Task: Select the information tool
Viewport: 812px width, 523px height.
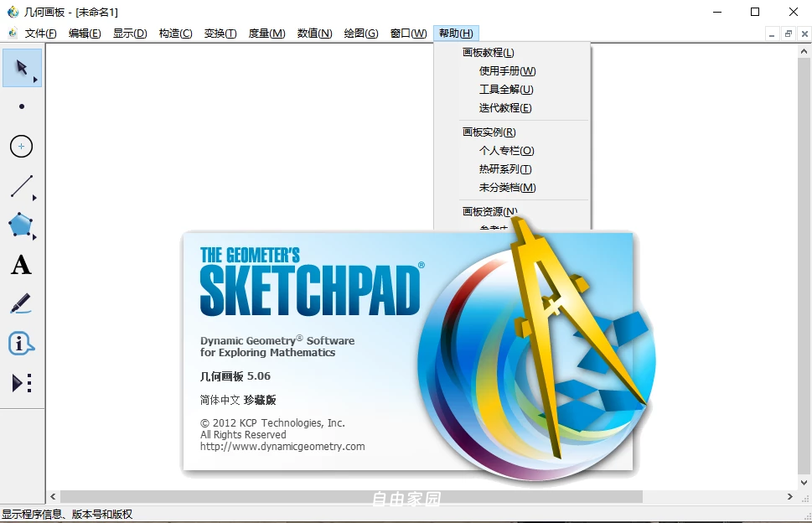Action: (x=20, y=342)
